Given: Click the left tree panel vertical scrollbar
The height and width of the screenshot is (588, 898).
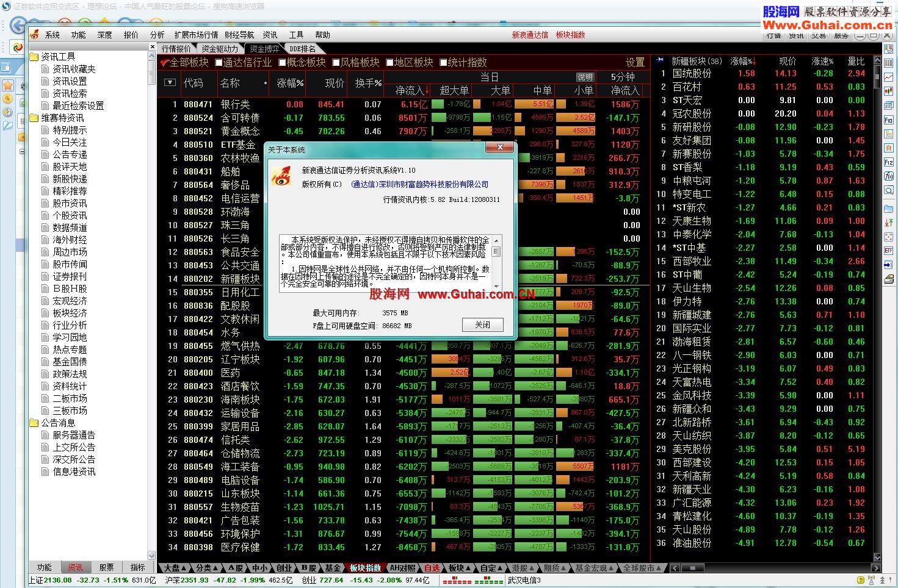Looking at the screenshot, I should 152,305.
